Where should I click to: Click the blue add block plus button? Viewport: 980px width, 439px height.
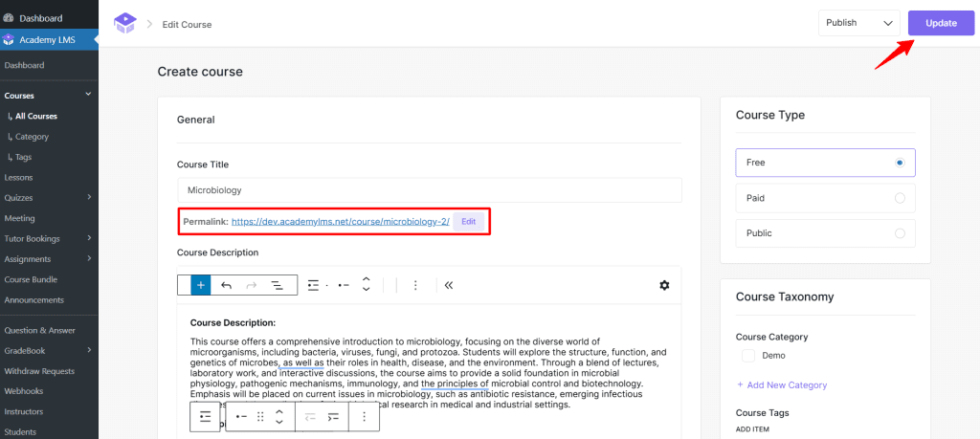pyautogui.click(x=201, y=285)
